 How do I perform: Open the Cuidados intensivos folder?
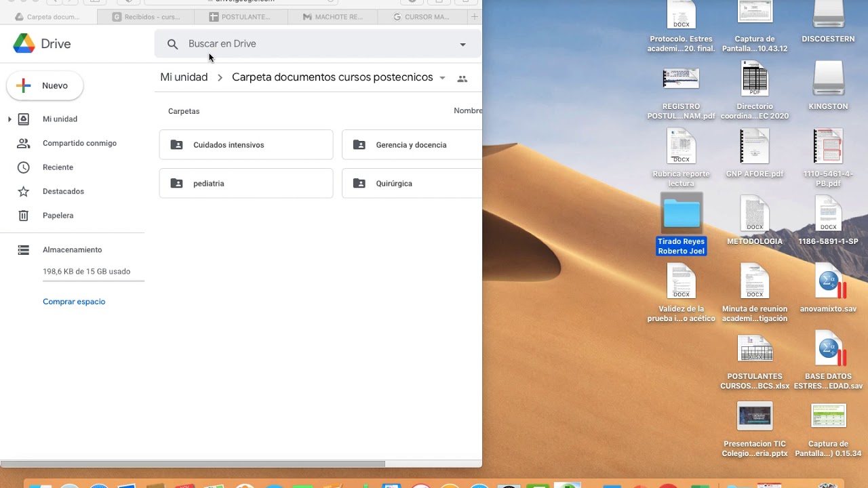246,145
